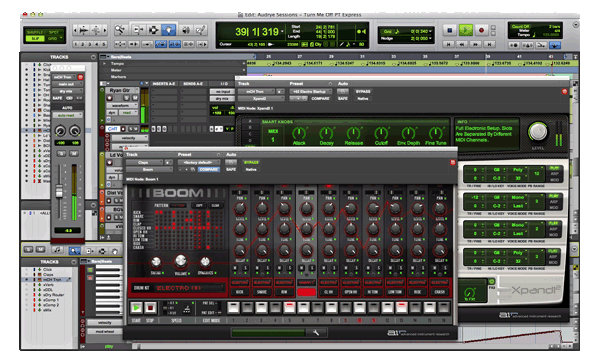Toggle Mute on Ryan Gtr track
Viewport: 600px width, 360px height.
[134, 98]
